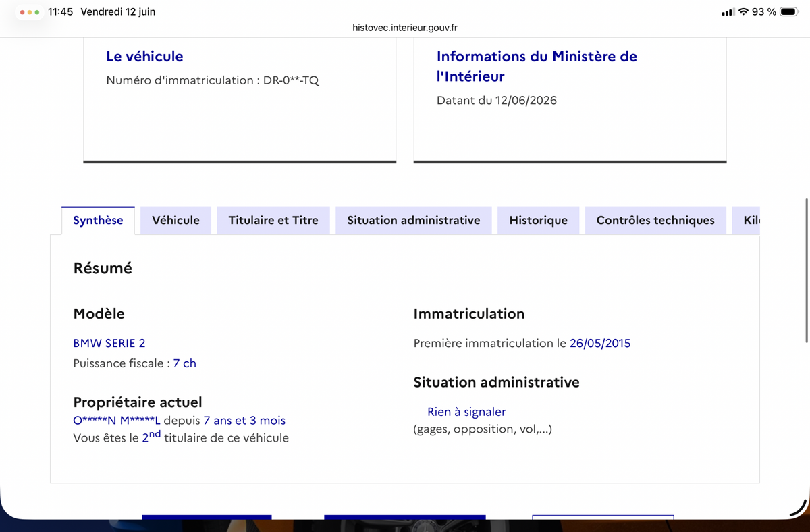Tap the three-dot multitasking icon
Screen dimensions: 810x532
point(30,12)
